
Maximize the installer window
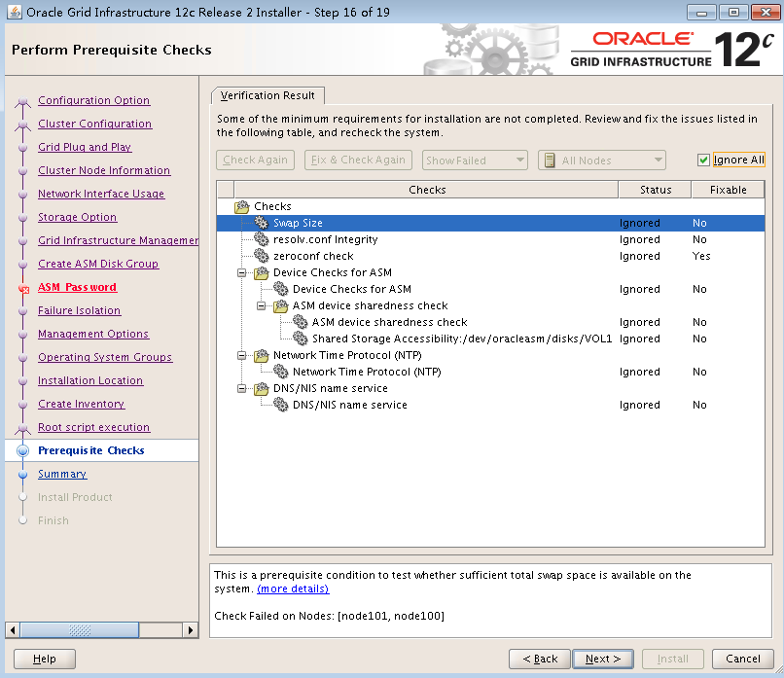click(x=733, y=12)
